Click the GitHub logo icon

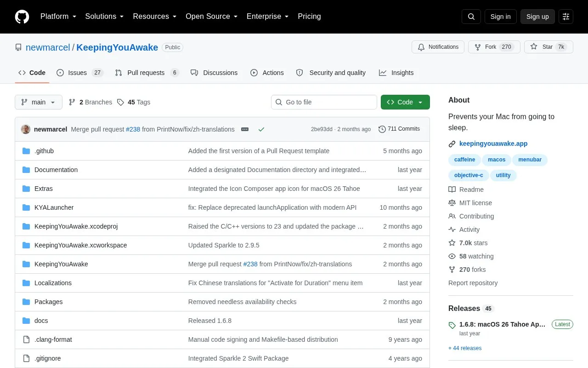point(22,17)
